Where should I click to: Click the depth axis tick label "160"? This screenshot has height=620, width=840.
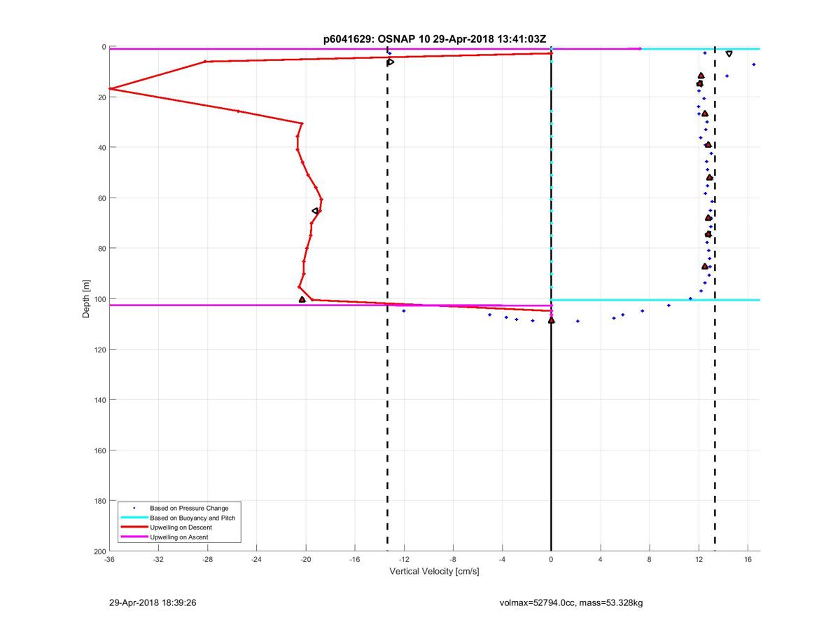click(99, 450)
